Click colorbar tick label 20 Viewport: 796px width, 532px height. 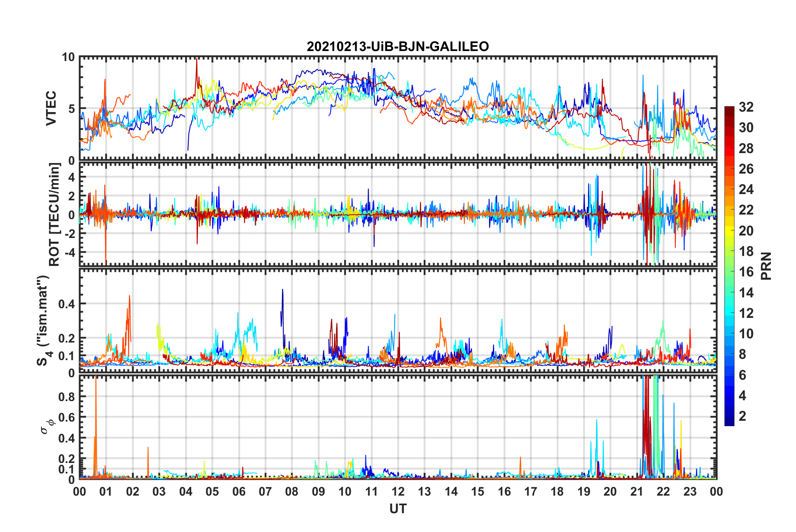coord(746,231)
